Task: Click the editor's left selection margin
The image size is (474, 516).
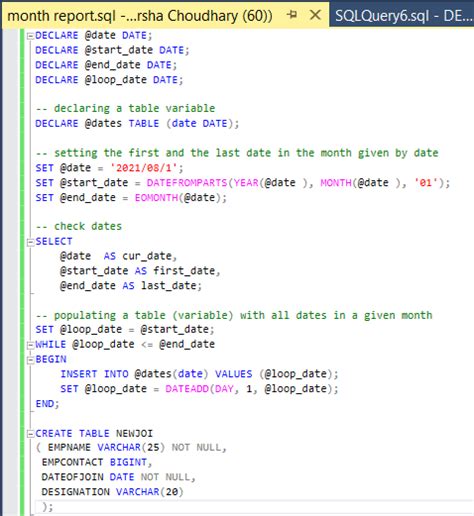Action: tap(10, 267)
